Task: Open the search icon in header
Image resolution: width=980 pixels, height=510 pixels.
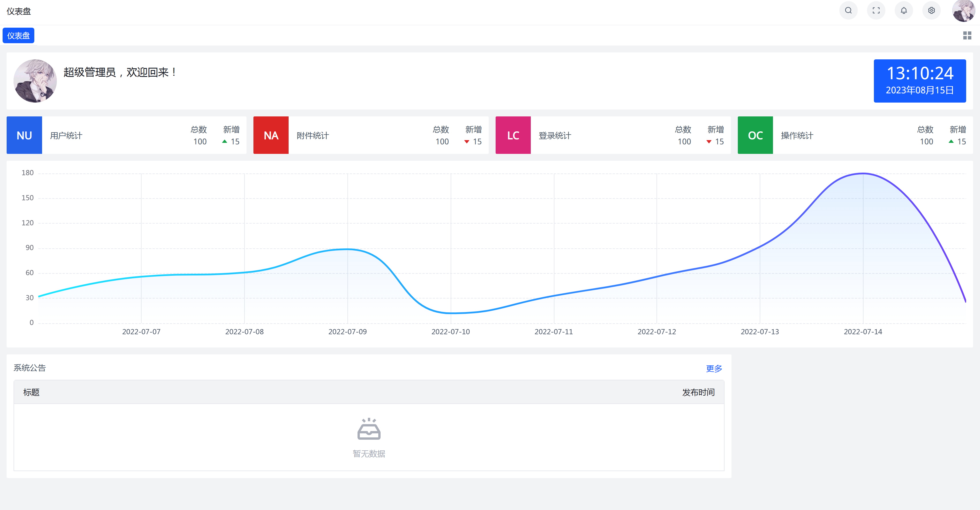Action: [848, 11]
